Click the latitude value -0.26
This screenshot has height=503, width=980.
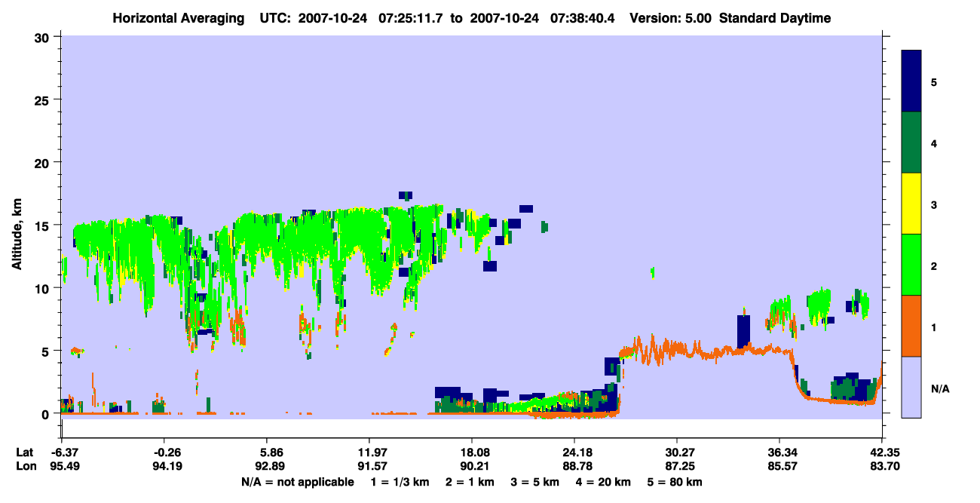click(165, 452)
